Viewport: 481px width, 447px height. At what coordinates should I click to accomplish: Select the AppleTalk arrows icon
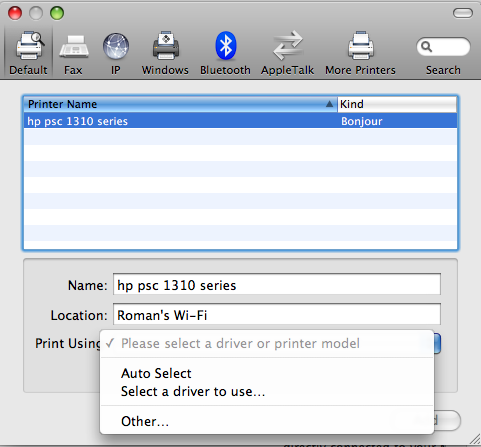coord(288,45)
